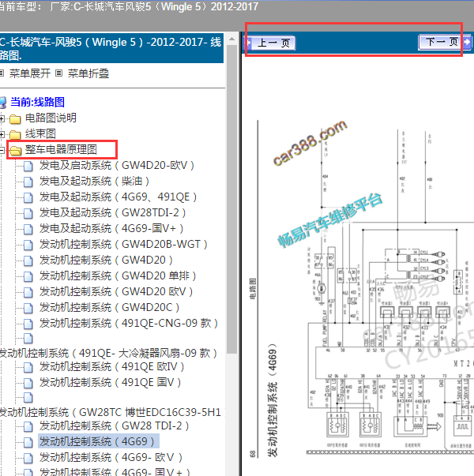Open 发动机控制系统（GW4D20 单排）
Viewport: 474px width, 476px height.
[x=118, y=276]
